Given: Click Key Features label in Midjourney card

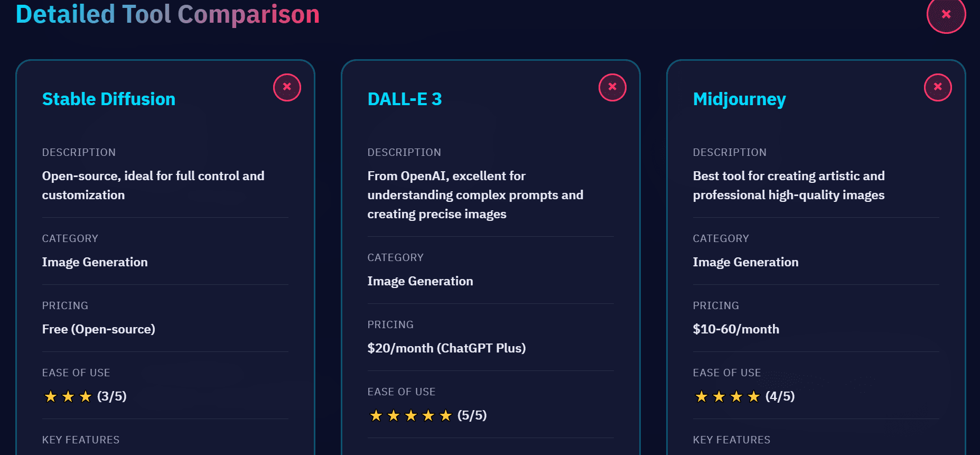Looking at the screenshot, I should click(x=732, y=440).
